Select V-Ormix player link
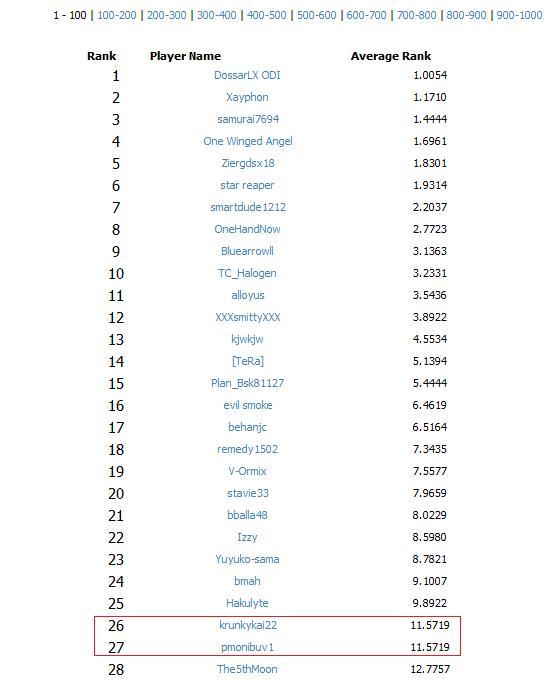Viewport: 552px width, 680px height. pos(247,471)
